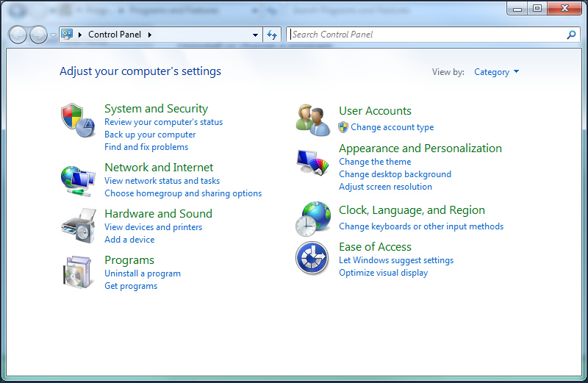Screen dimensions: 588x383
Task: Open the Clock, Language, and Region globe icon
Action: pyautogui.click(x=313, y=218)
